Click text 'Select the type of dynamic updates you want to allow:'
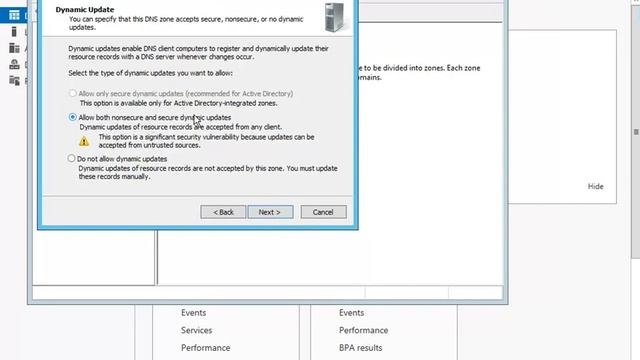640x360 pixels. pos(150,73)
